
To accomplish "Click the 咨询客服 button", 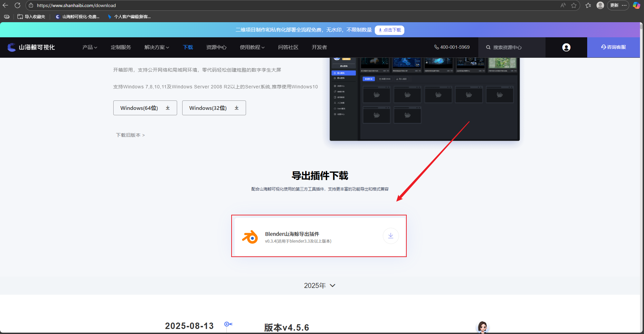I will tap(613, 47).
